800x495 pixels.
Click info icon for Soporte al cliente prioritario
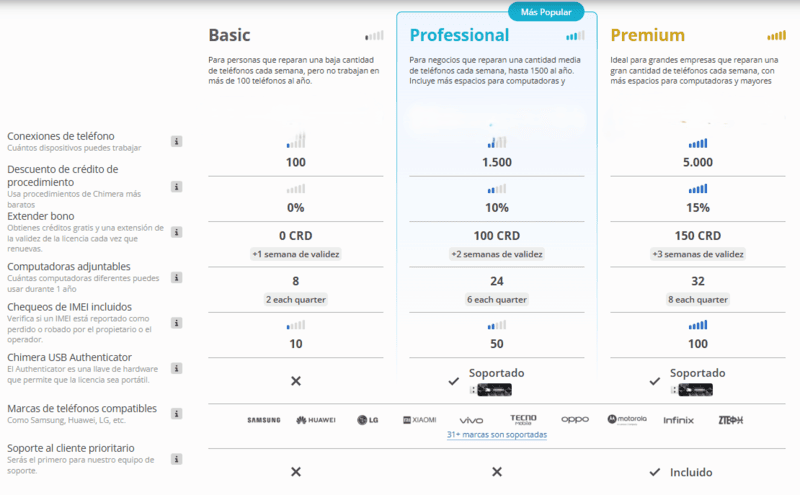coord(177,459)
